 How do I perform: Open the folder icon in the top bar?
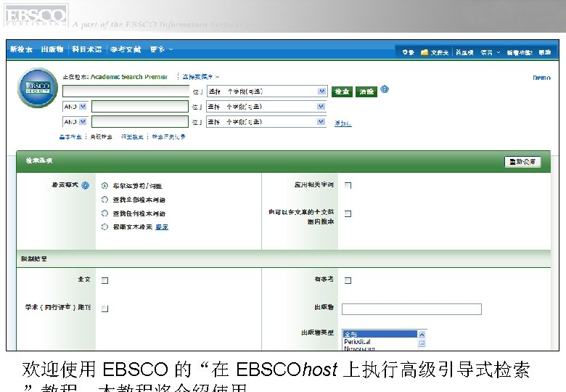pos(424,52)
